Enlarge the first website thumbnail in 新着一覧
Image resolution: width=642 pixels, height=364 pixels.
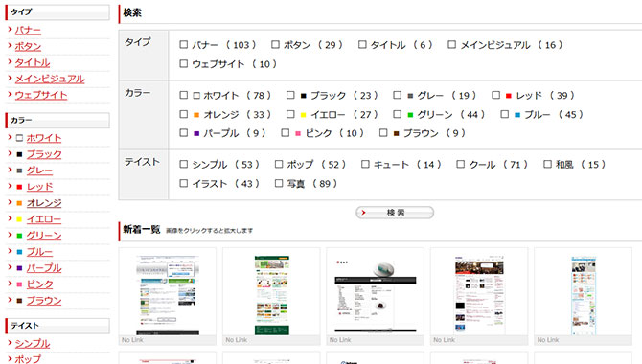click(x=168, y=295)
